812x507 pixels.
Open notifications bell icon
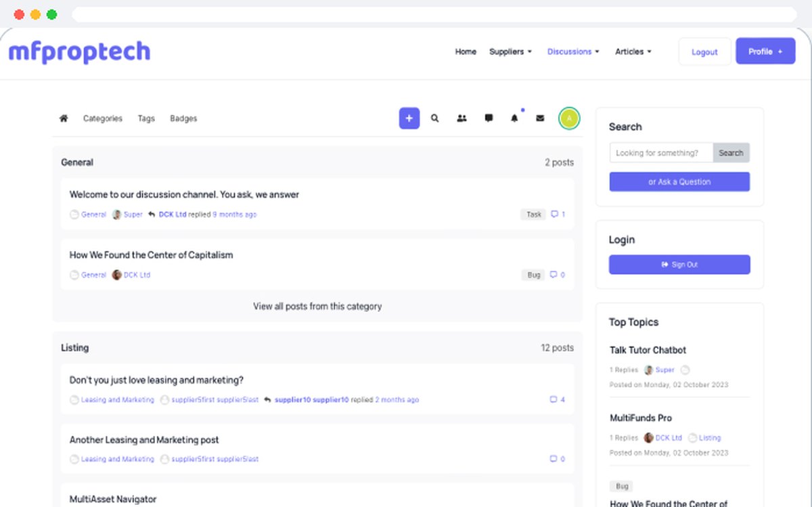tap(514, 118)
